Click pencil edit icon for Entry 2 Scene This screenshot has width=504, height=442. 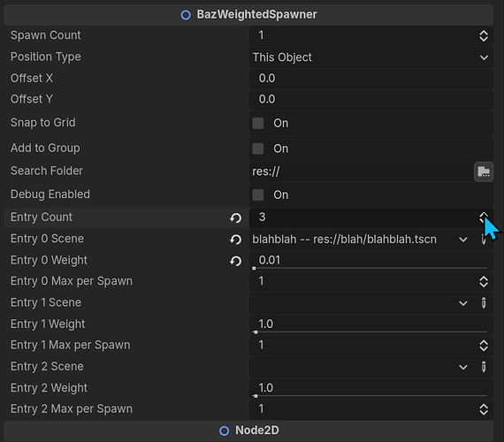[x=484, y=367]
